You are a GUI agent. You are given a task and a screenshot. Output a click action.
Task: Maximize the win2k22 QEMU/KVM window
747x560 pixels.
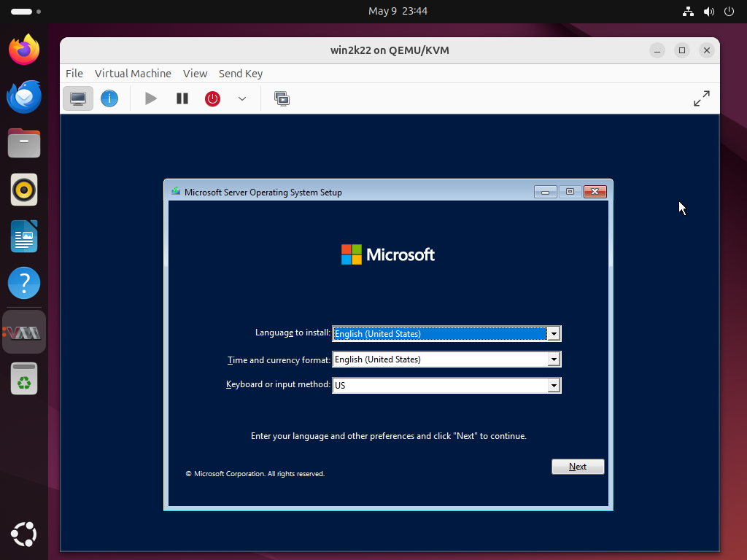682,50
